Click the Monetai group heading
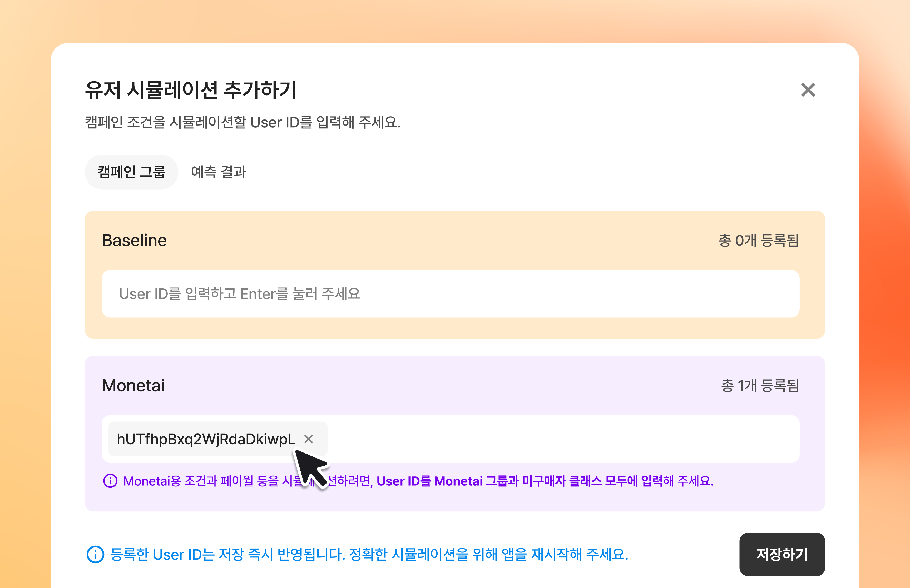 tap(133, 386)
